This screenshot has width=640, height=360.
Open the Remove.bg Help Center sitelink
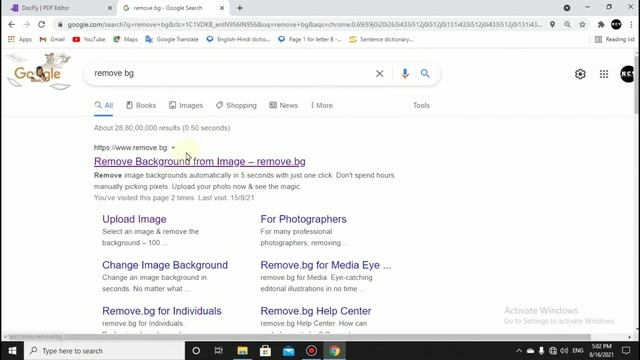316,311
